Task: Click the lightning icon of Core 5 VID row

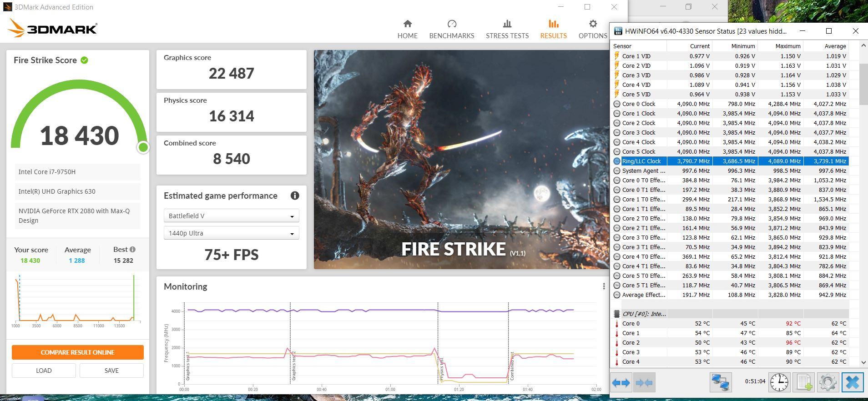Action: [617, 94]
